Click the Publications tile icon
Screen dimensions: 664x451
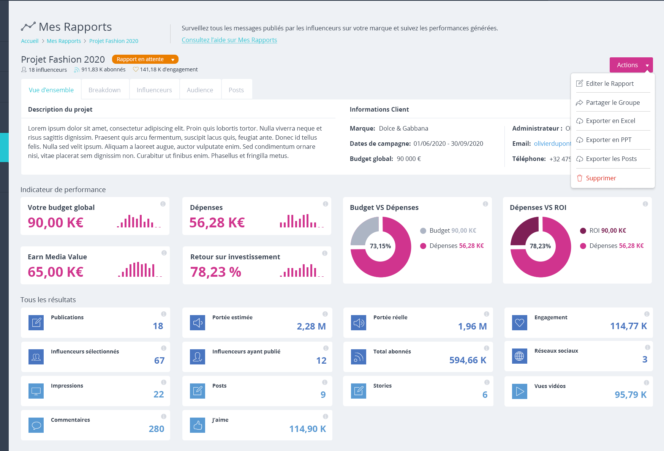coord(36,323)
